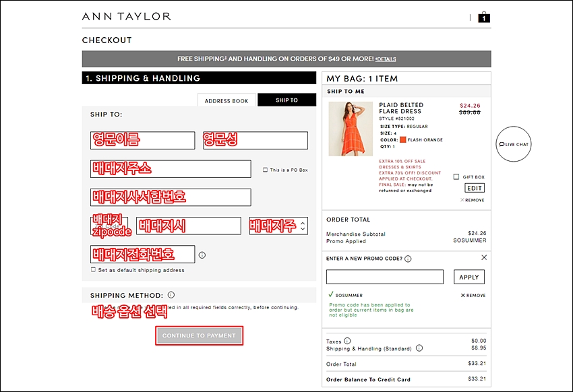Open Plaid Belted Flare Dress thumbnail
The image size is (573, 392).
point(351,129)
